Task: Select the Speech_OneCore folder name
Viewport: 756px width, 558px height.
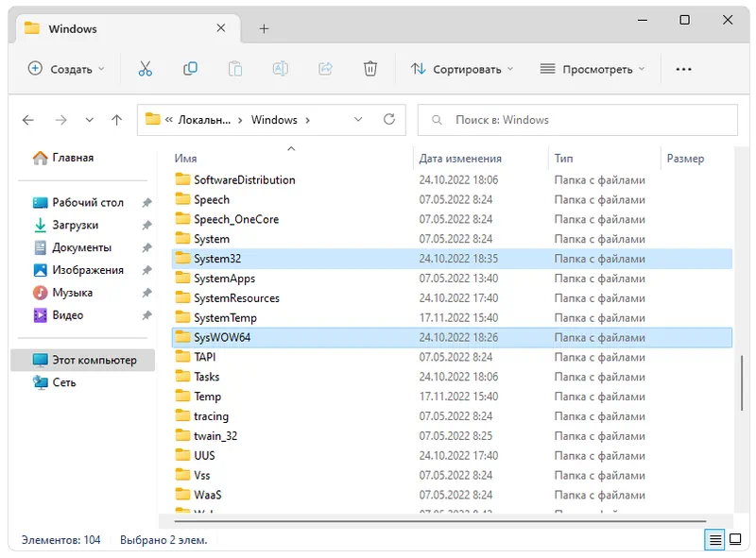Action: click(236, 219)
